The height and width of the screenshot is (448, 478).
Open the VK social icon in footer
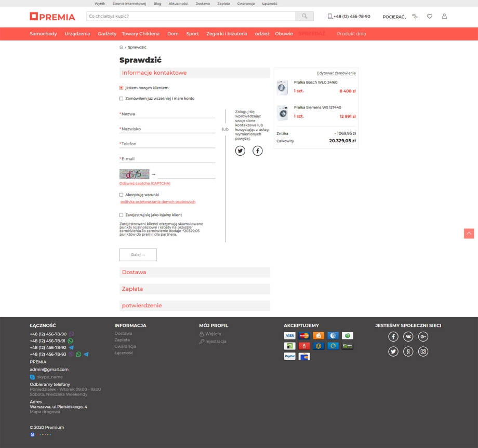coord(408,337)
